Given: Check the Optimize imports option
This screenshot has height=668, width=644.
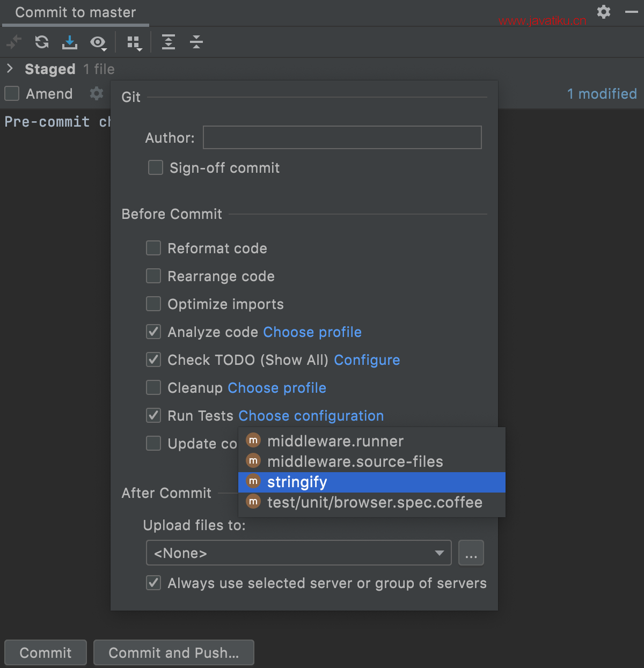Looking at the screenshot, I should pos(153,304).
